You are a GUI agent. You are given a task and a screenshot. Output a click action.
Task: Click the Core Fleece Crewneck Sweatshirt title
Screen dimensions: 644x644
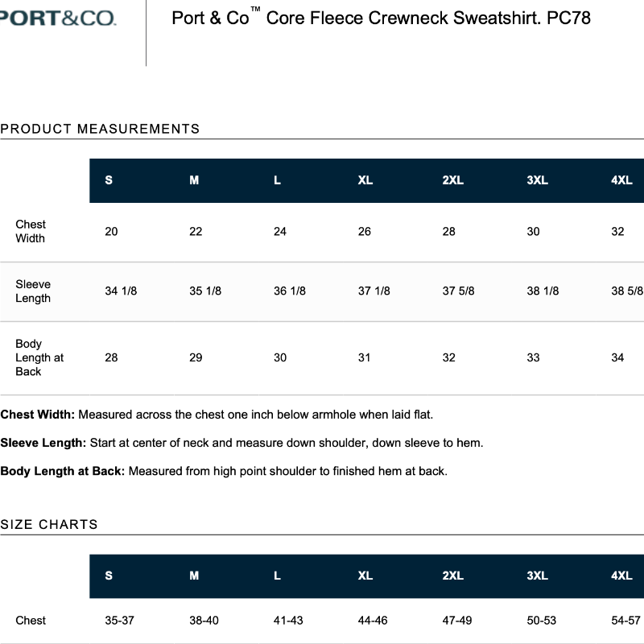pyautogui.click(x=381, y=18)
